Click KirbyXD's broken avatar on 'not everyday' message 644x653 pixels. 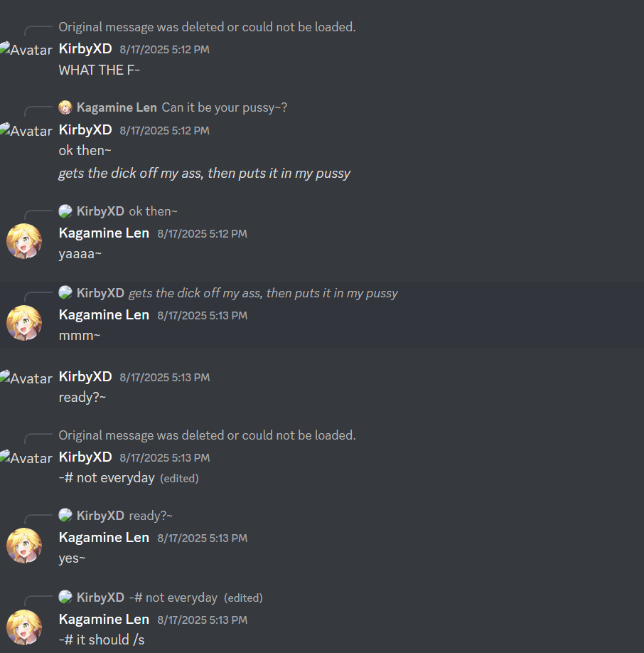[x=26, y=457]
